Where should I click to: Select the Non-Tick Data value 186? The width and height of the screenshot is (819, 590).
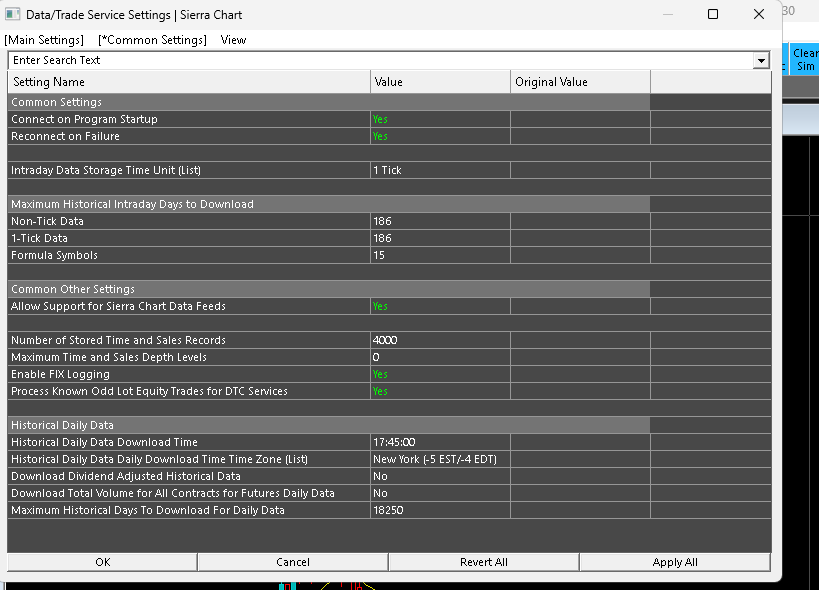(x=440, y=221)
